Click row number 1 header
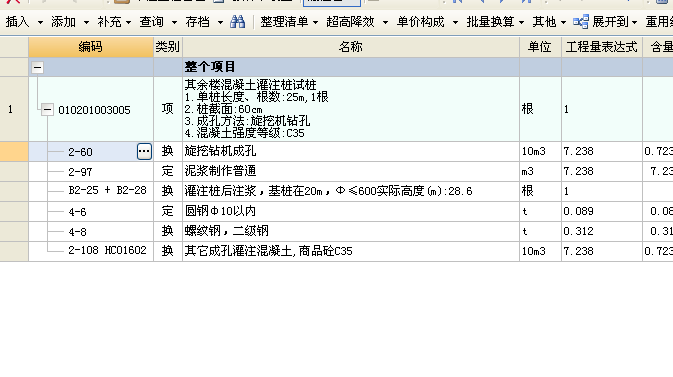Viewport: 673px width, 377px height. (14, 109)
